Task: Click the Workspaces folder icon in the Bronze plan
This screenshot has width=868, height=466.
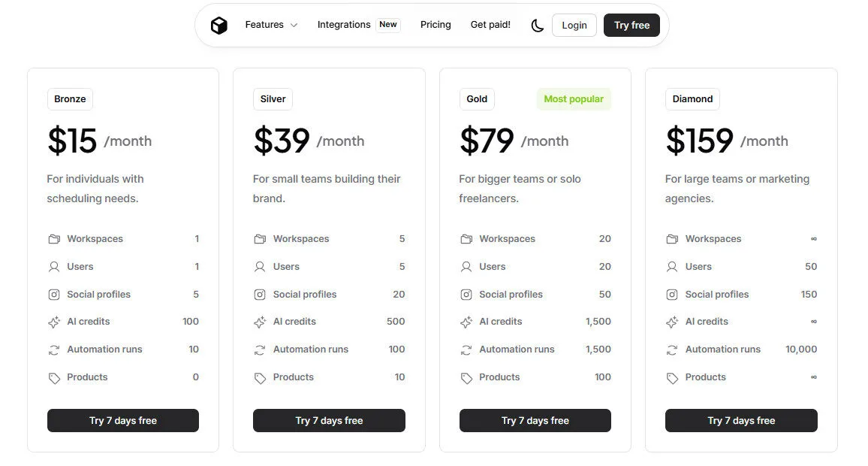Action: (x=54, y=239)
